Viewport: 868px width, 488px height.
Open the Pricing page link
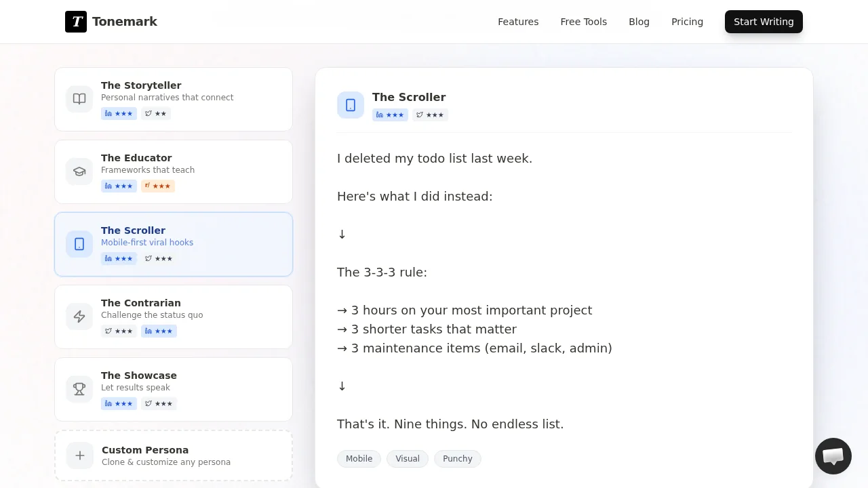click(687, 22)
